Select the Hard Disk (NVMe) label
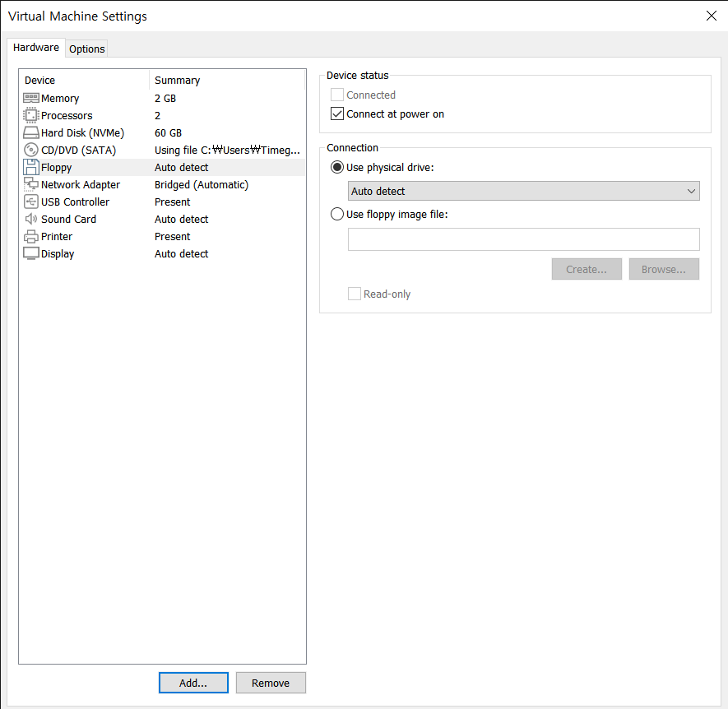Viewport: 728px width, 709px height. (x=82, y=132)
